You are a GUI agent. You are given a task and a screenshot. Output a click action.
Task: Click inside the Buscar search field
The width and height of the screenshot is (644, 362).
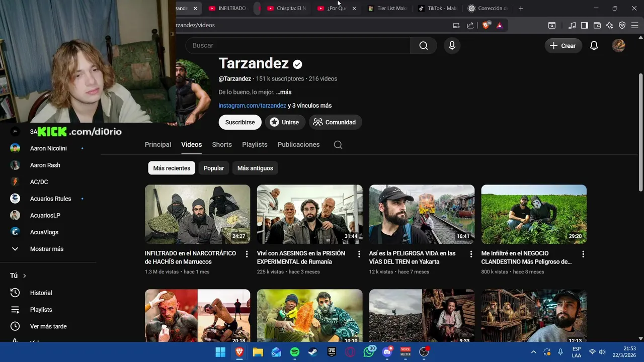[x=298, y=46]
